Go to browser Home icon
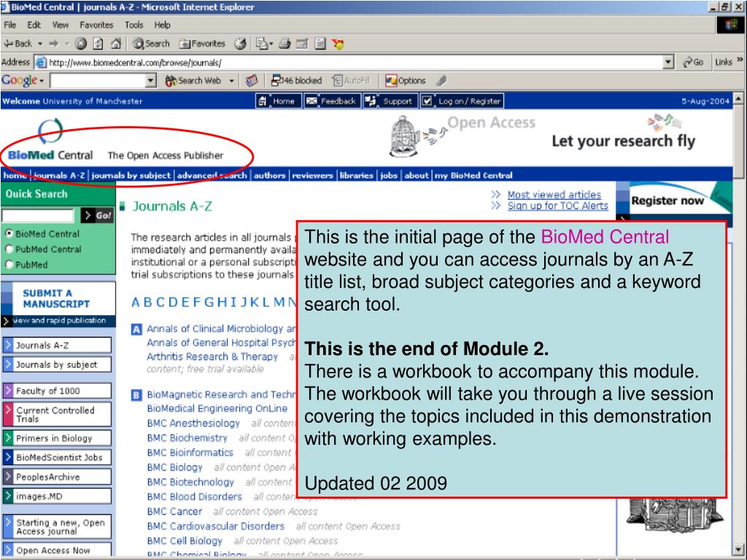This screenshot has height=560, width=747. click(x=116, y=44)
